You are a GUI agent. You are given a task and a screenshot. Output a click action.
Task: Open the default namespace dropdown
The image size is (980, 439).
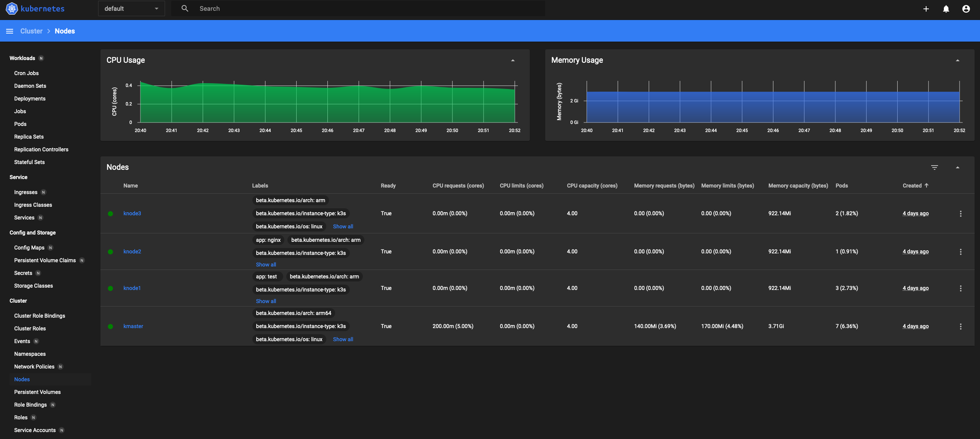click(131, 8)
